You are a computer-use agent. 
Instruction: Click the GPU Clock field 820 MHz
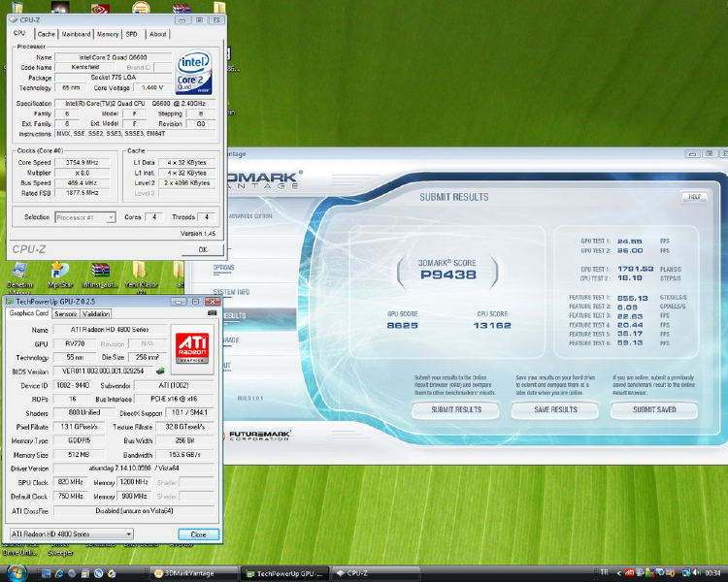coord(70,482)
